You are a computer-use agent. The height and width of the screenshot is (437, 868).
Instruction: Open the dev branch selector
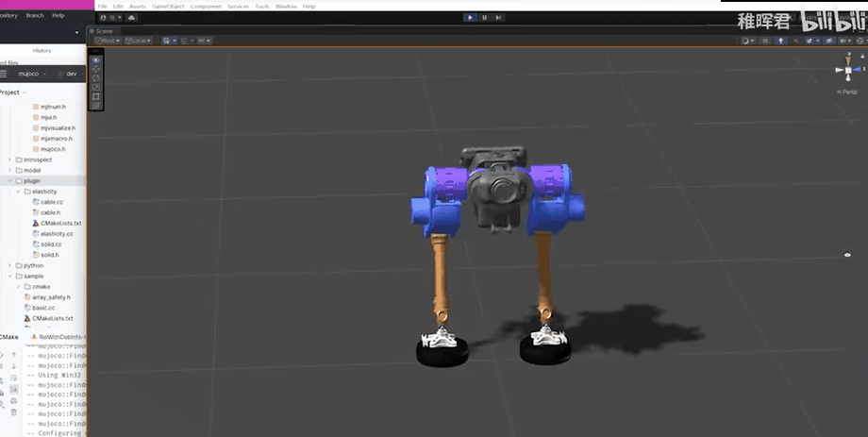(74, 74)
